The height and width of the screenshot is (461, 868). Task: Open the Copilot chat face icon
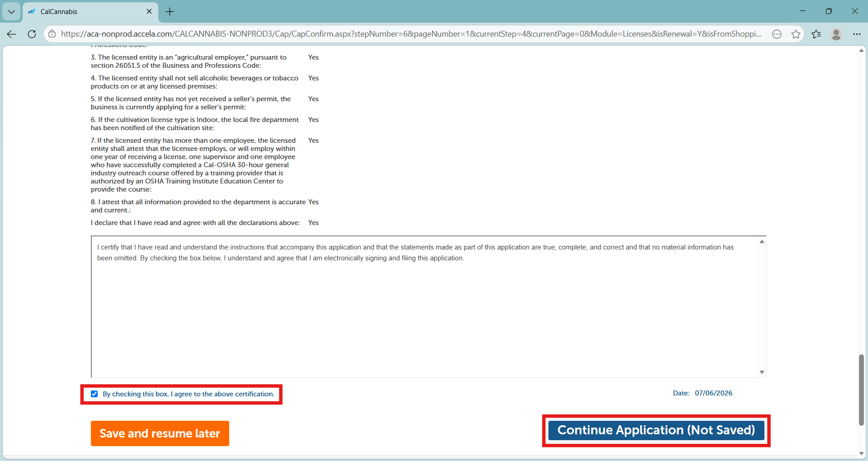[777, 34]
